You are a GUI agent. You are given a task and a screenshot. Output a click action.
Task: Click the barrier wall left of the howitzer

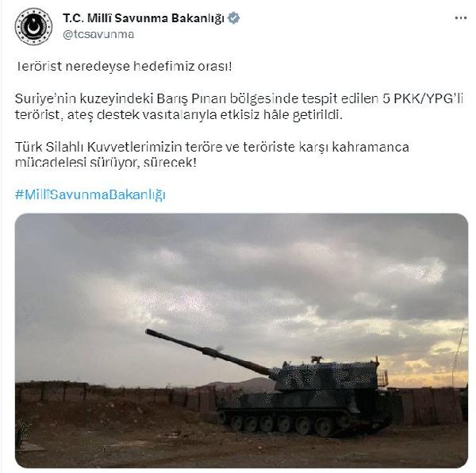pyautogui.click(x=115, y=394)
